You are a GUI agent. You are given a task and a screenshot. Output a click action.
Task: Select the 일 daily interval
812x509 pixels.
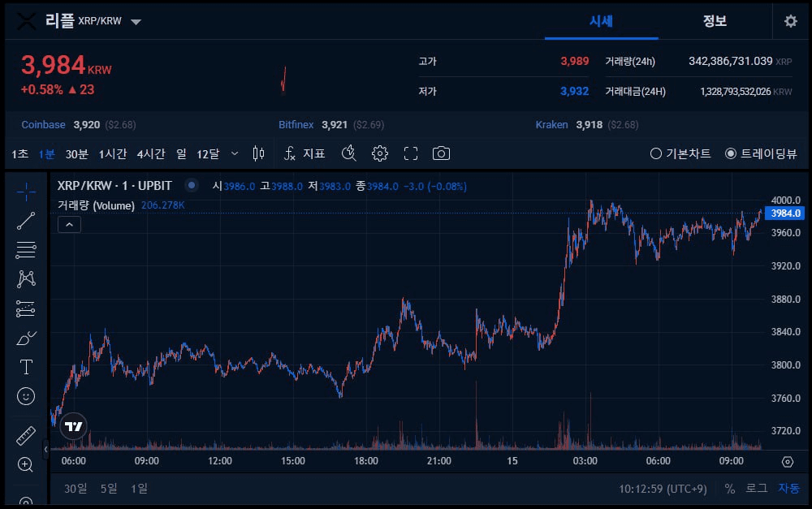(181, 153)
